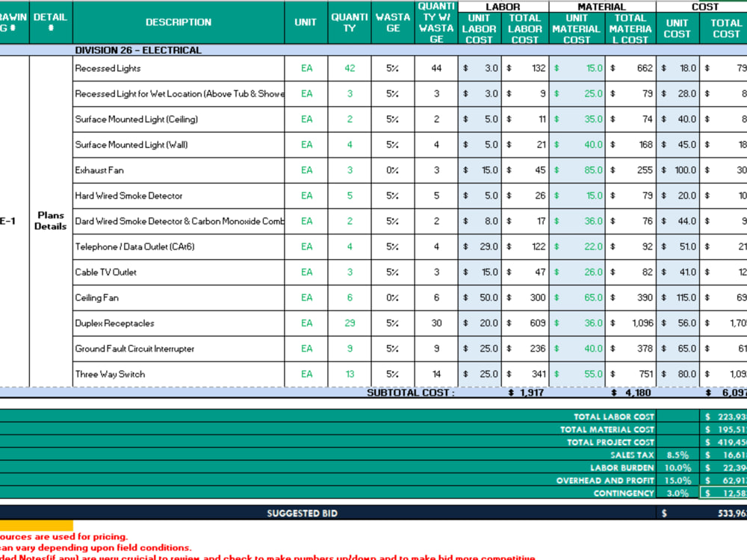
Task: Click the UNIT COST column header
Action: (x=678, y=28)
